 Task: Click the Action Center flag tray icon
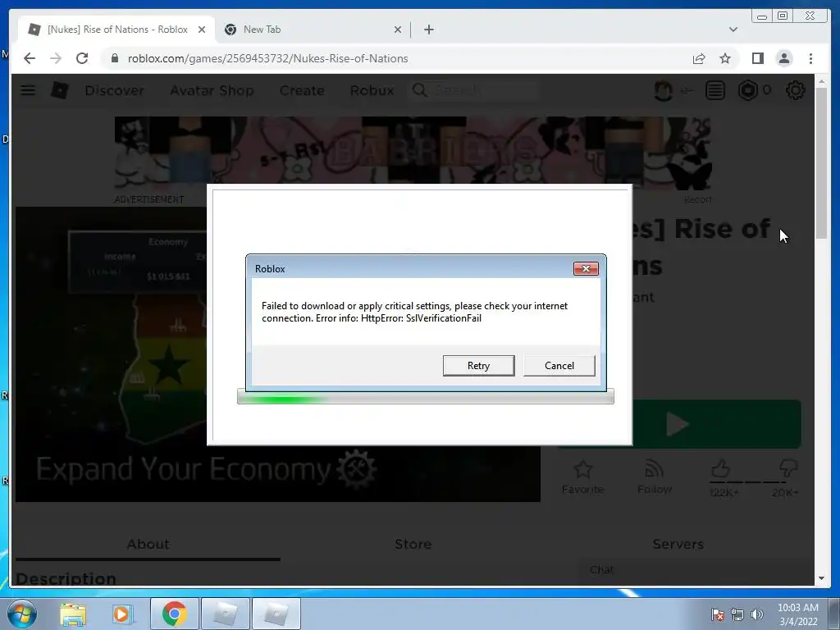click(717, 614)
